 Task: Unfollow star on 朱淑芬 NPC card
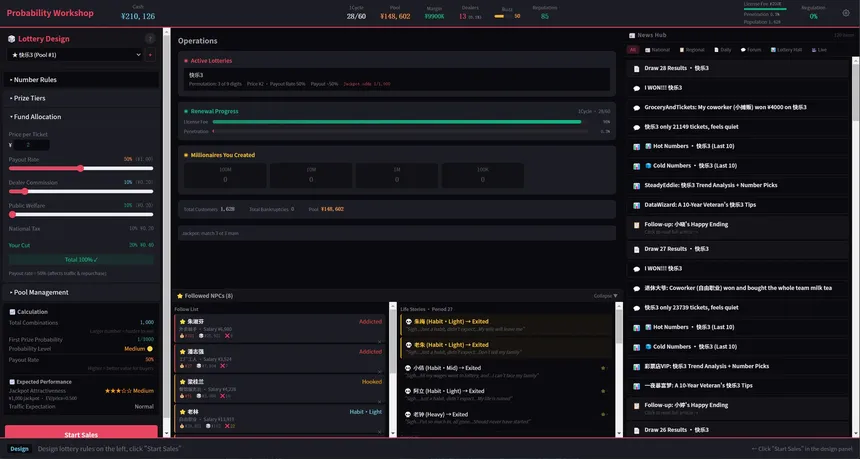click(182, 321)
